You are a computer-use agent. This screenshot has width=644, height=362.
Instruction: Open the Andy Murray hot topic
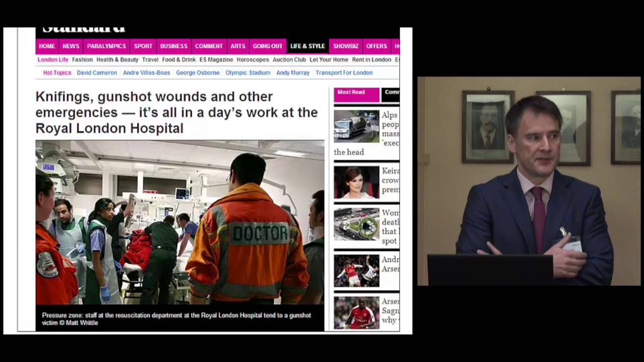(293, 72)
